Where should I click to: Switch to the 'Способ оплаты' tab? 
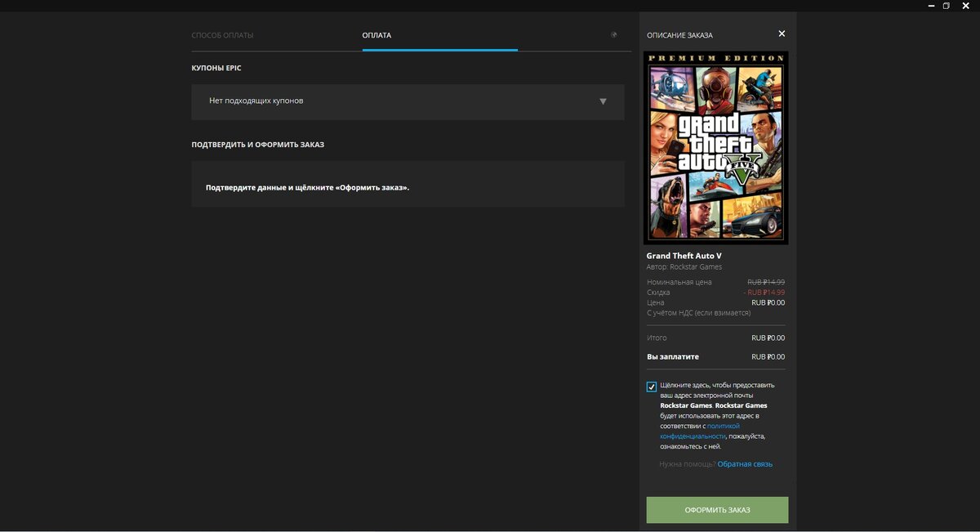[222, 35]
